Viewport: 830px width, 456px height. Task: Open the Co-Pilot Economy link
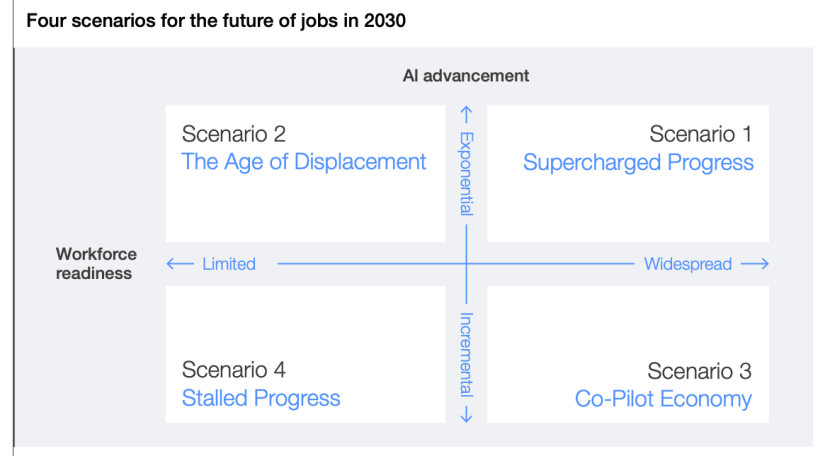(663, 399)
